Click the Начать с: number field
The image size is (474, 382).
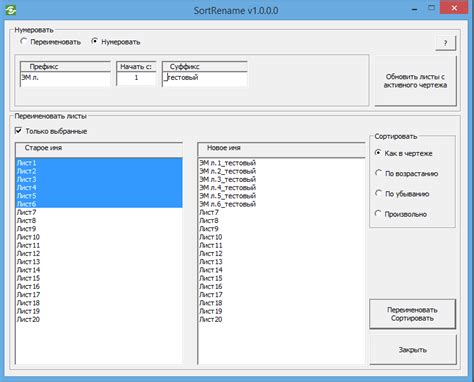(136, 79)
